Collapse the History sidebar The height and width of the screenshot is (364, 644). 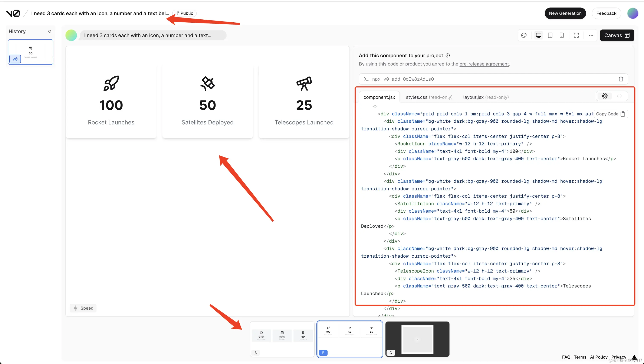pyautogui.click(x=49, y=31)
